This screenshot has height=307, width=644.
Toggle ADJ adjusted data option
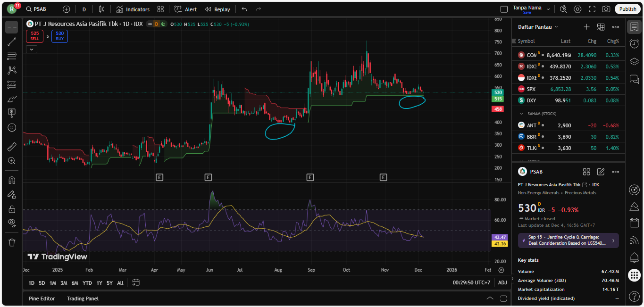(x=502, y=283)
